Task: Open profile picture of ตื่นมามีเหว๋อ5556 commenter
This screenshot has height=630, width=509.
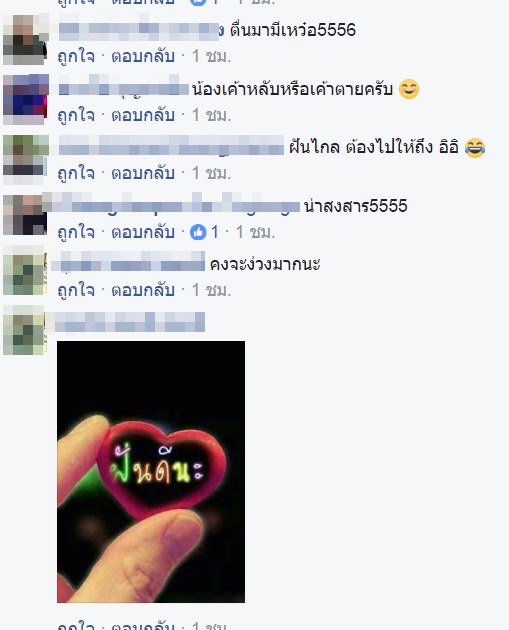Action: coord(25,39)
